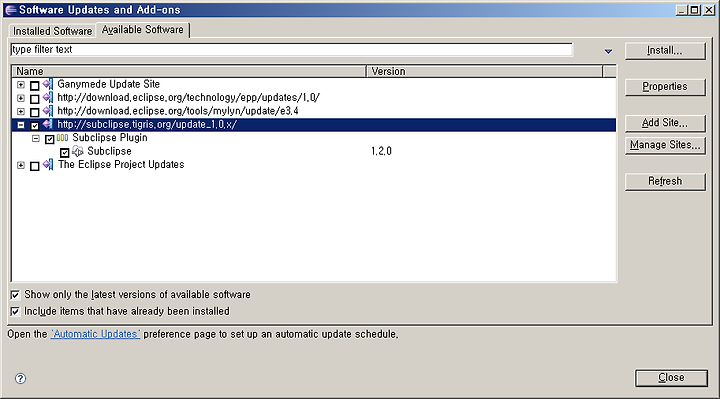This screenshot has width=720, height=399.
Task: Select the subclipse.tigris.org/update_1.0.x/ row
Action: [x=147, y=124]
